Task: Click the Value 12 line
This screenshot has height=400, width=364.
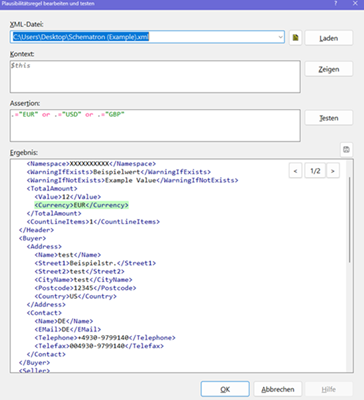Action: click(68, 197)
